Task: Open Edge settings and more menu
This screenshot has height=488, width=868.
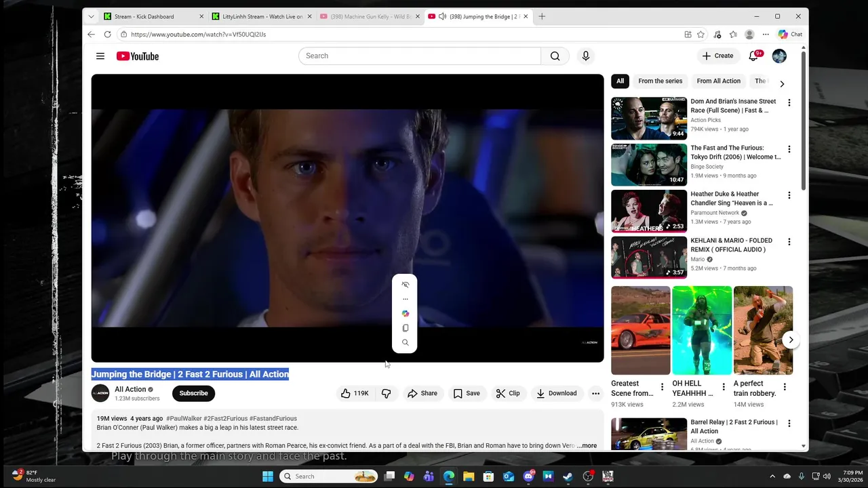Action: (x=766, y=34)
